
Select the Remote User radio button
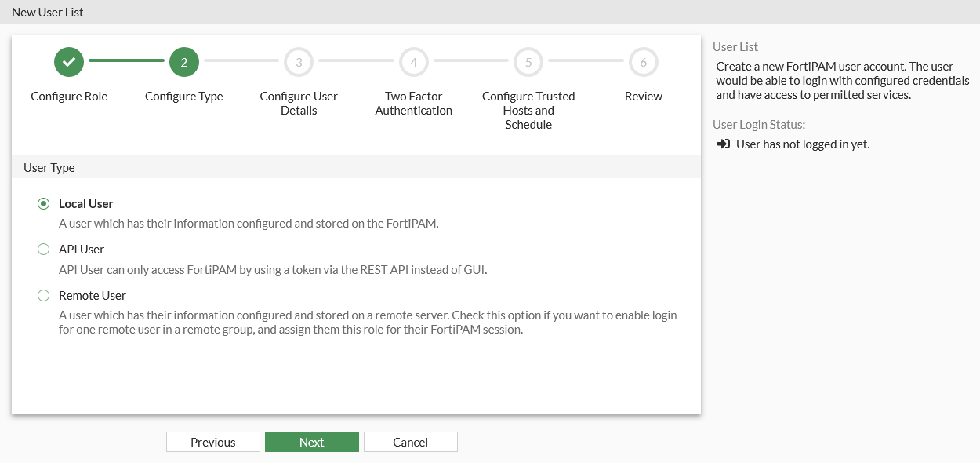click(44, 295)
